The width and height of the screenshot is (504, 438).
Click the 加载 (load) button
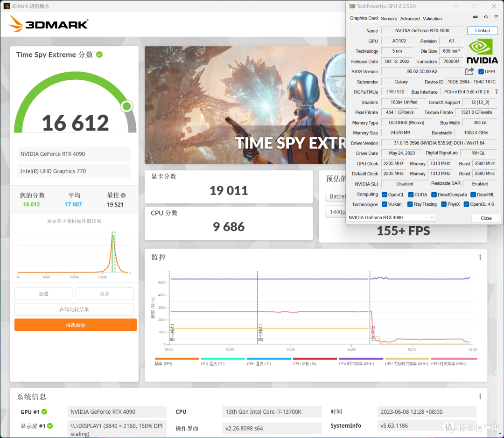pyautogui.click(x=43, y=294)
